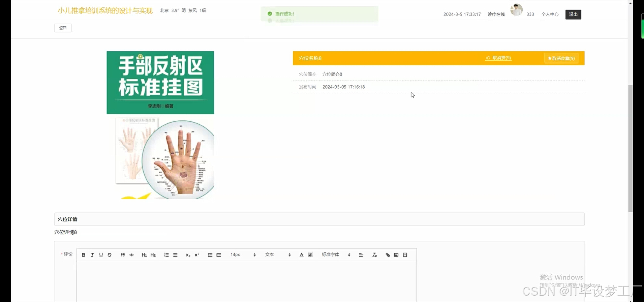Insert an image into the comment
The image size is (644, 302).
396,255
